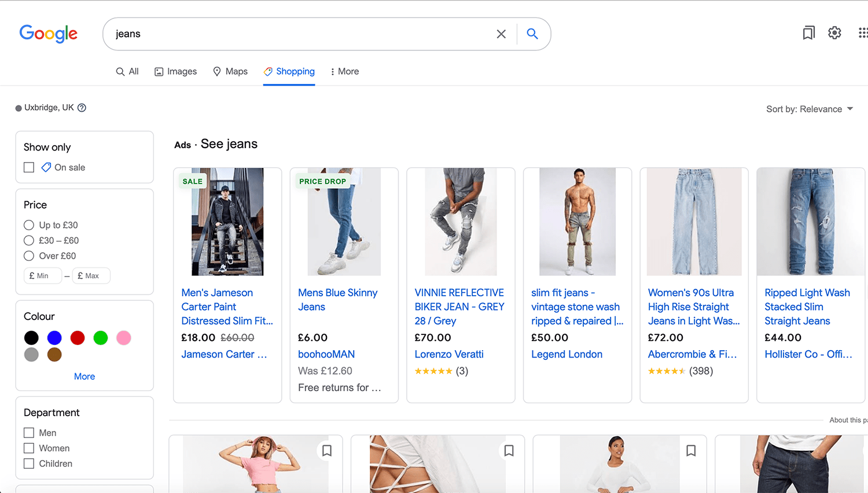Show More colour options
The height and width of the screenshot is (493, 868).
click(x=84, y=376)
